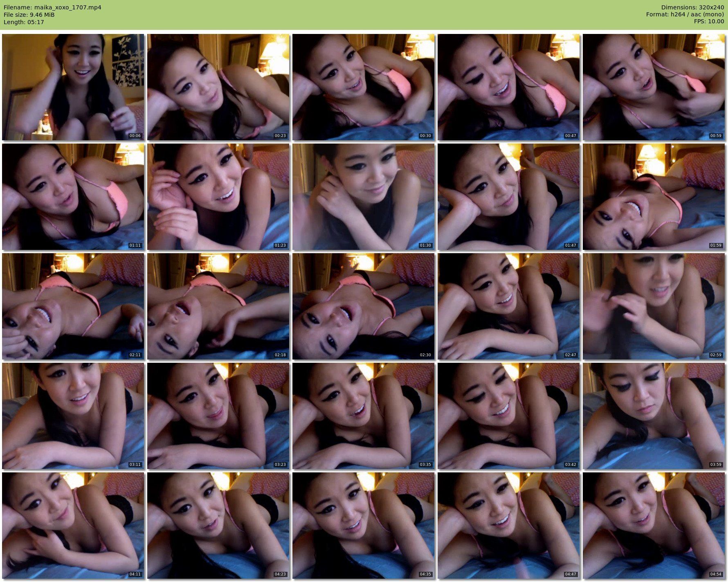Click the frame timestamped 01:11
Image resolution: width=728 pixels, height=582 pixels.
[73, 197]
